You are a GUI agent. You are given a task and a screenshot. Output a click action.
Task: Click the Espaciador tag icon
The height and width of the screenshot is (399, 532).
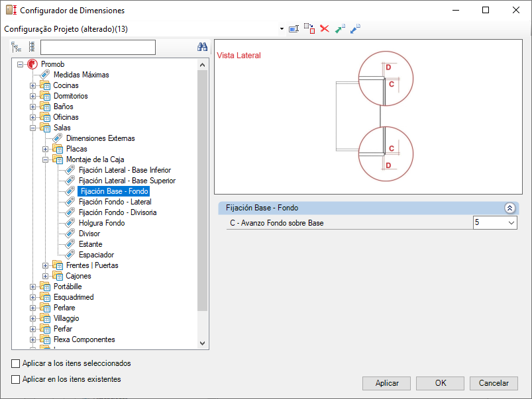[70, 255]
